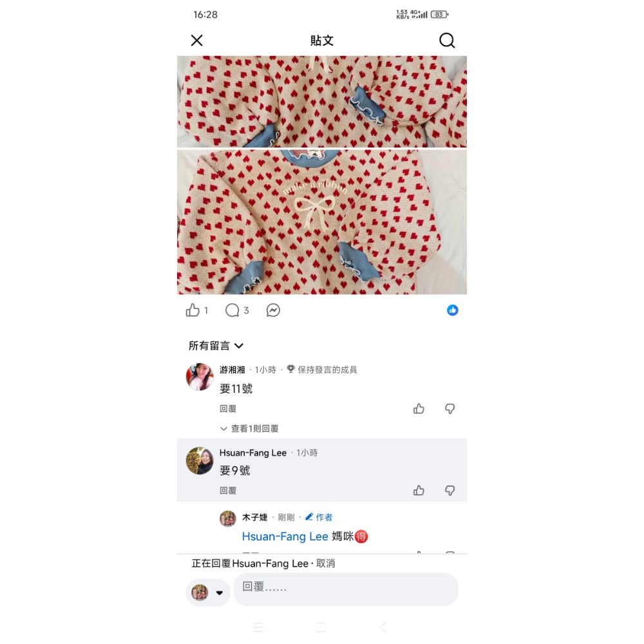The width and height of the screenshot is (644, 644).
Task: Open the 所有留言 comment filter dropdown
Action: coord(216,346)
